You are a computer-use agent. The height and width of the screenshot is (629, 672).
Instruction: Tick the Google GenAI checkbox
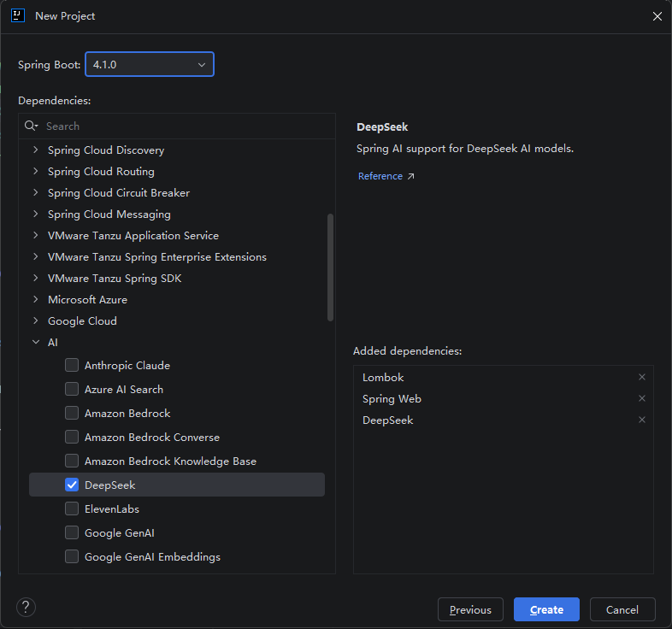72,533
